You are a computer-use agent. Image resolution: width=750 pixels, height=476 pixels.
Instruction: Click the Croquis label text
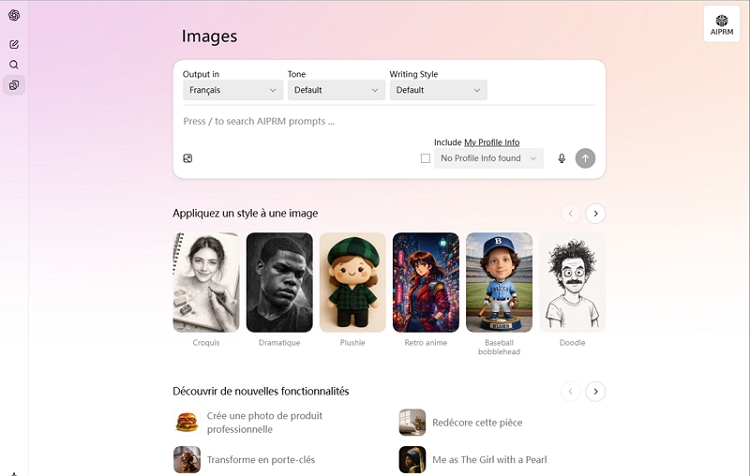coord(206,343)
